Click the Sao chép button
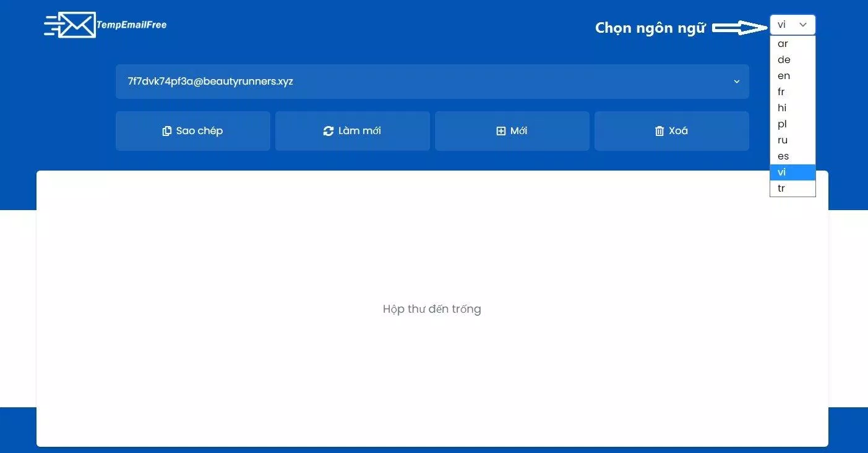The image size is (868, 453). pos(192,130)
